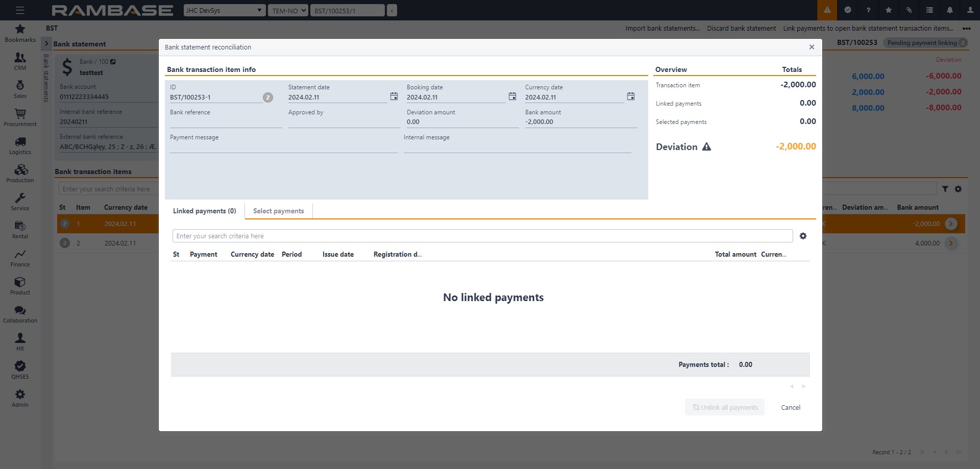This screenshot has width=980, height=469.
Task: Open the Booking date calendar picker
Action: (x=512, y=96)
